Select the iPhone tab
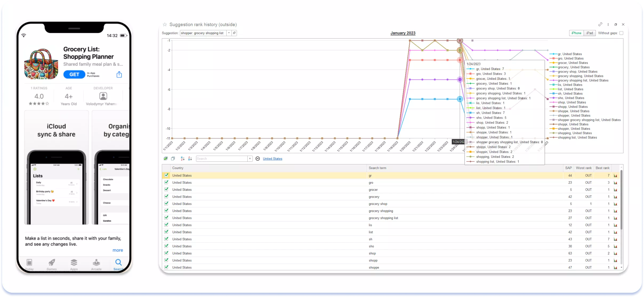The image size is (644, 297). [x=576, y=33]
